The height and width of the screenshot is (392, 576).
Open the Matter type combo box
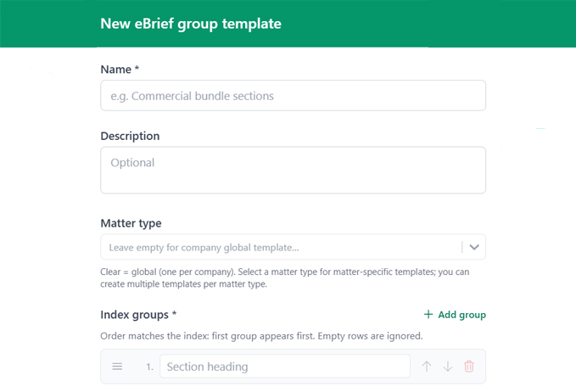tap(280, 247)
